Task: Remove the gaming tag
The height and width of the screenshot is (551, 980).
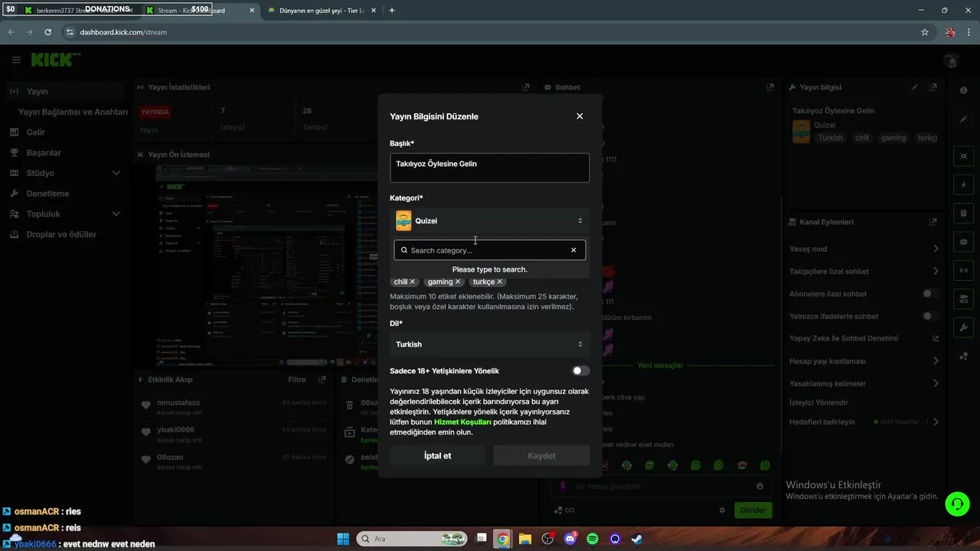Action: click(459, 282)
